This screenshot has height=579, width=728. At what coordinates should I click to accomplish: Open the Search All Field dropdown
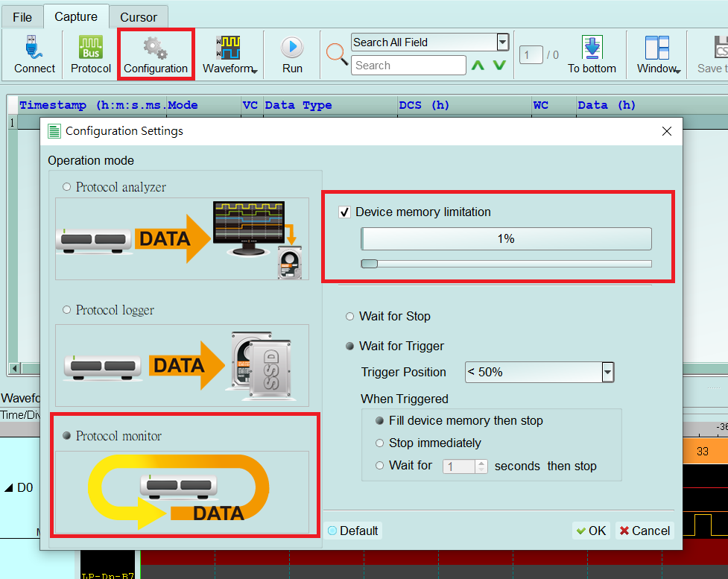coord(502,42)
